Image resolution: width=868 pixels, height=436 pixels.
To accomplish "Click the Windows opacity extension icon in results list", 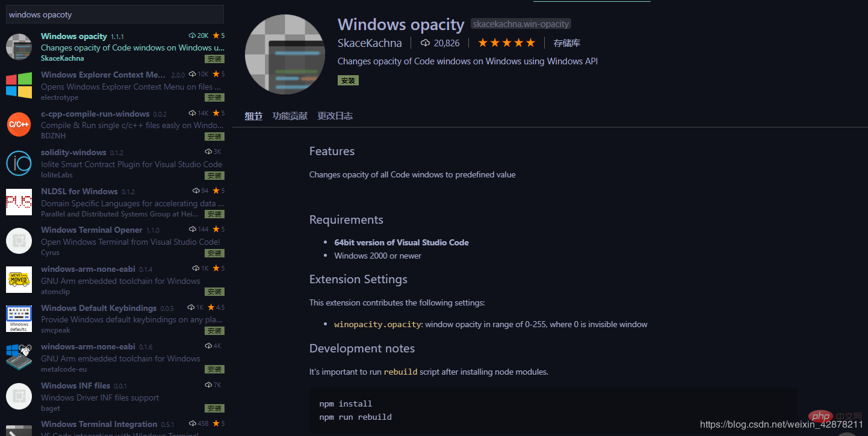I will click(19, 46).
